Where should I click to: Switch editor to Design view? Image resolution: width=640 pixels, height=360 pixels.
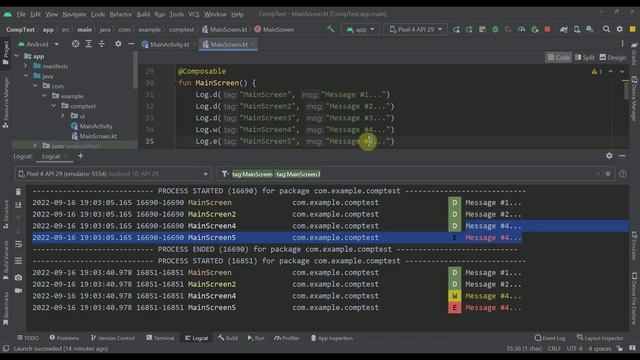(x=612, y=58)
